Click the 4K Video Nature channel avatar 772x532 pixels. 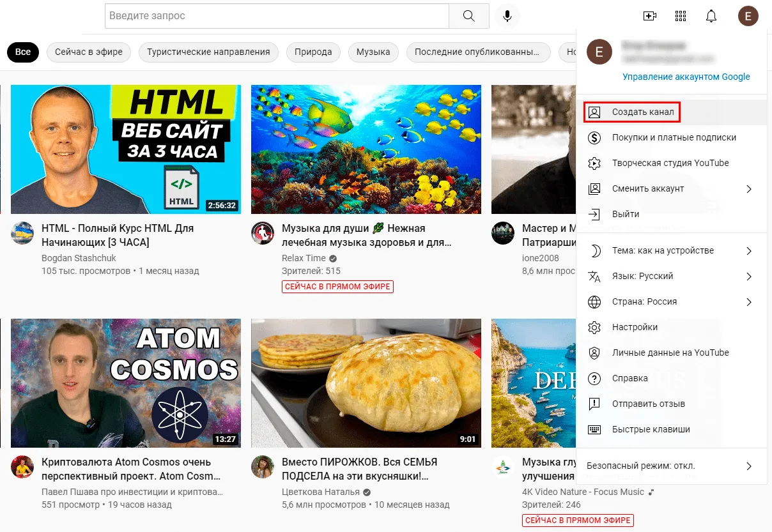503,467
